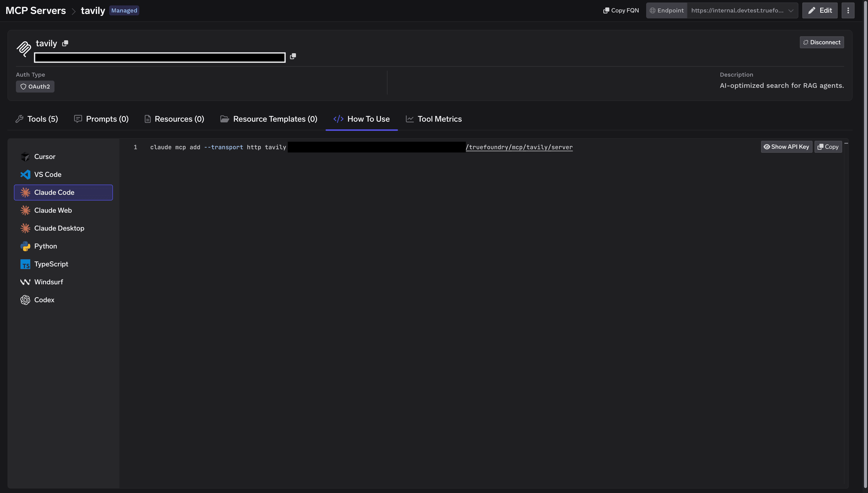This screenshot has width=868, height=493.
Task: Click the OAuth2 auth type badge
Action: [x=35, y=87]
